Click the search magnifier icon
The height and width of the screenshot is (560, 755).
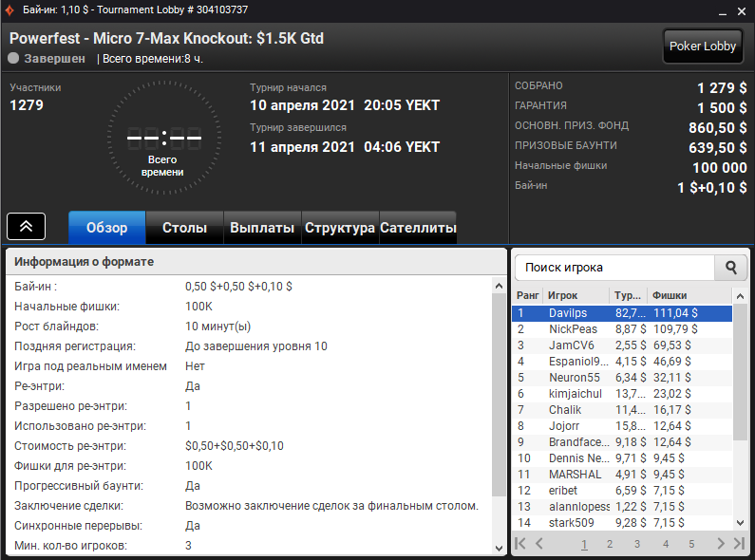click(730, 268)
